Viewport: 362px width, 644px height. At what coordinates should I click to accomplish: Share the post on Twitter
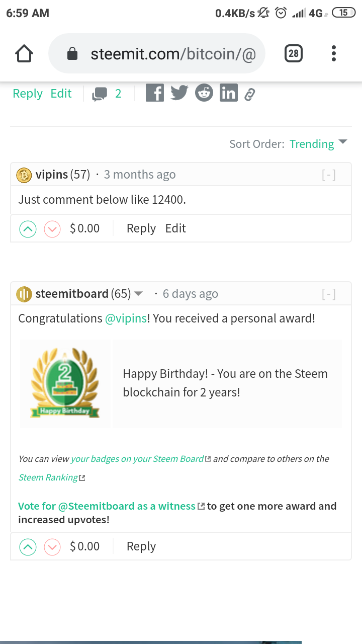(x=179, y=93)
